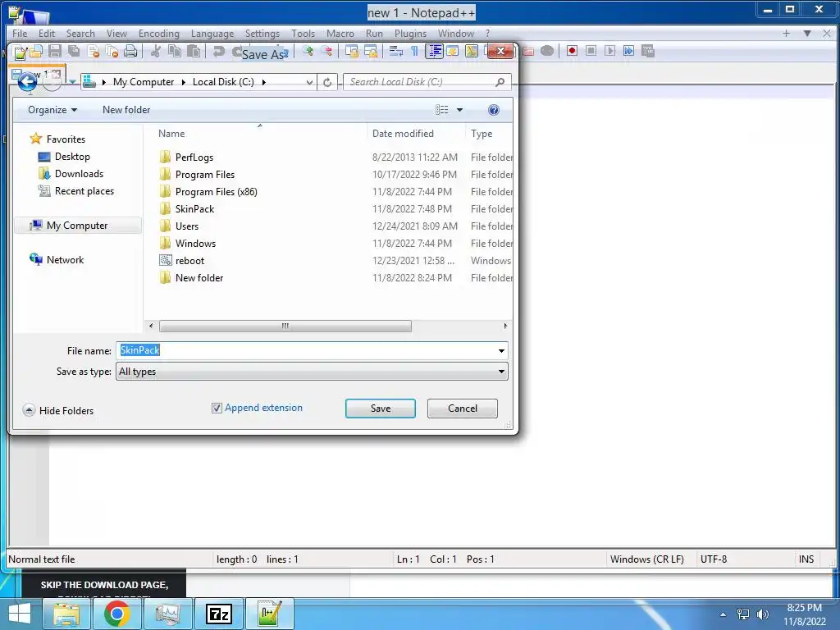This screenshot has height=630, width=840.
Task: Expand the address bar previous locations dropdown
Action: [309, 82]
